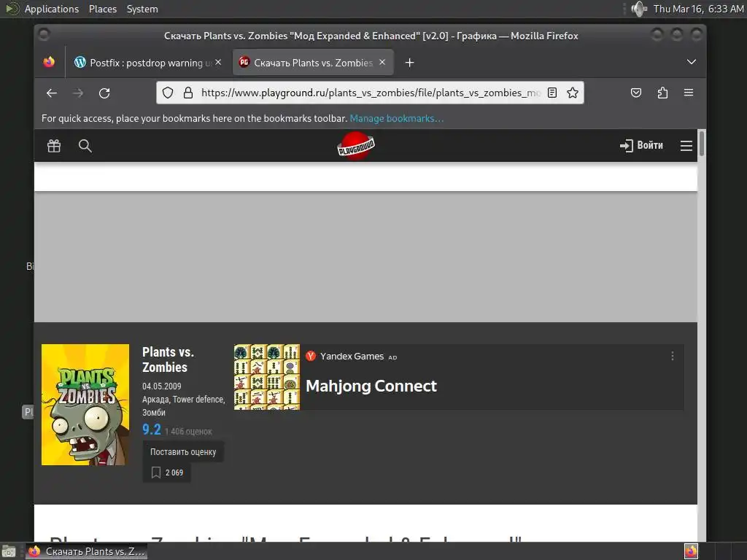
Task: Click the 04.05.2009 release date text
Action: [161, 386]
